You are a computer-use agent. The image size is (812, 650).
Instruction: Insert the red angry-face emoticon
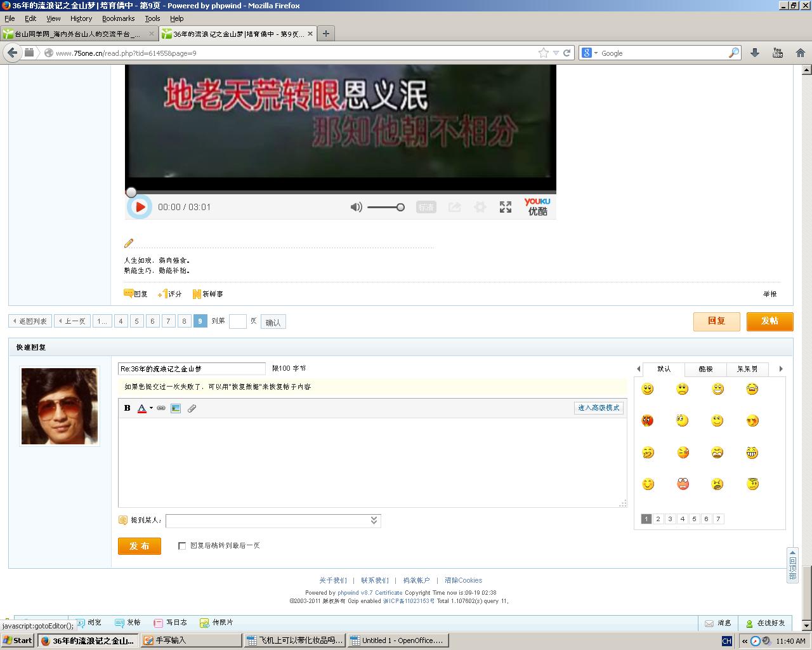[648, 421]
